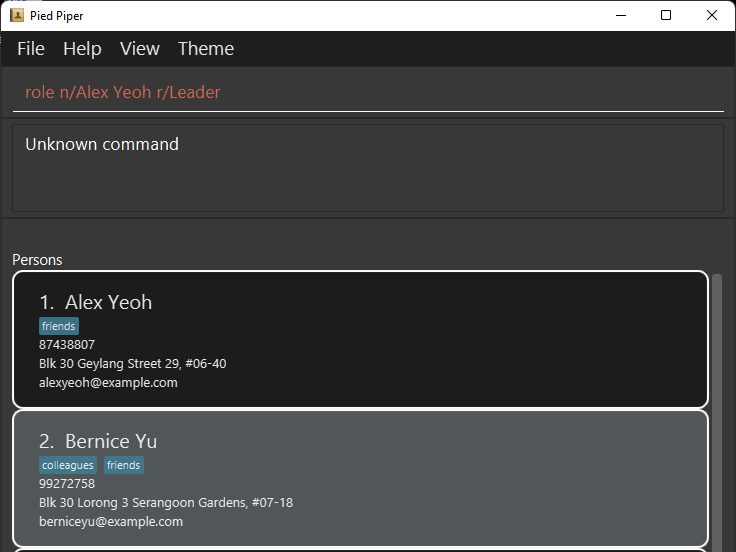The height and width of the screenshot is (552, 736).
Task: Open the Theme menu
Action: click(206, 49)
